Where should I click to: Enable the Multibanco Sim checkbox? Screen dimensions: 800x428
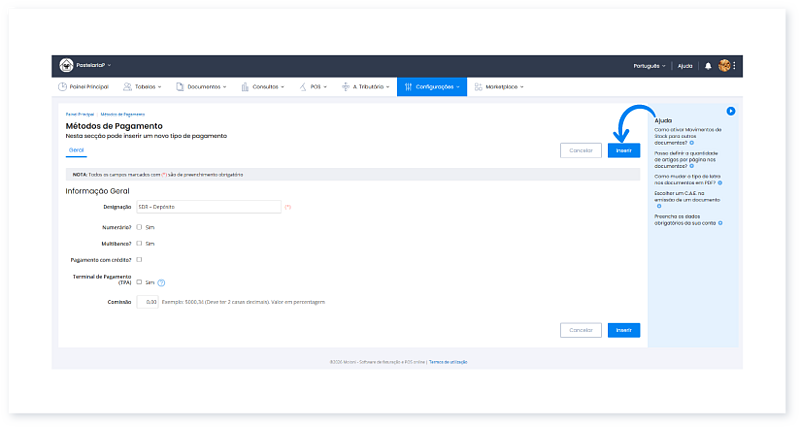click(x=139, y=243)
